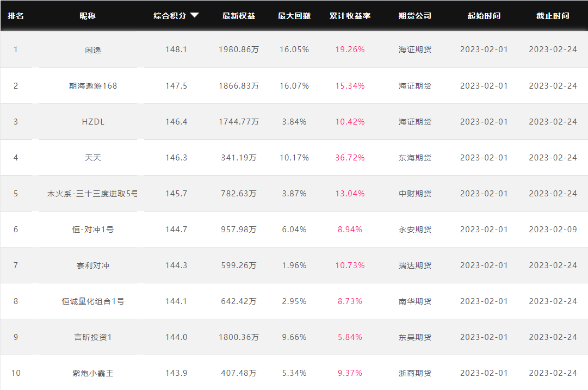Click the 排名 column header
Screen dimensions: 588x390
(16, 16)
